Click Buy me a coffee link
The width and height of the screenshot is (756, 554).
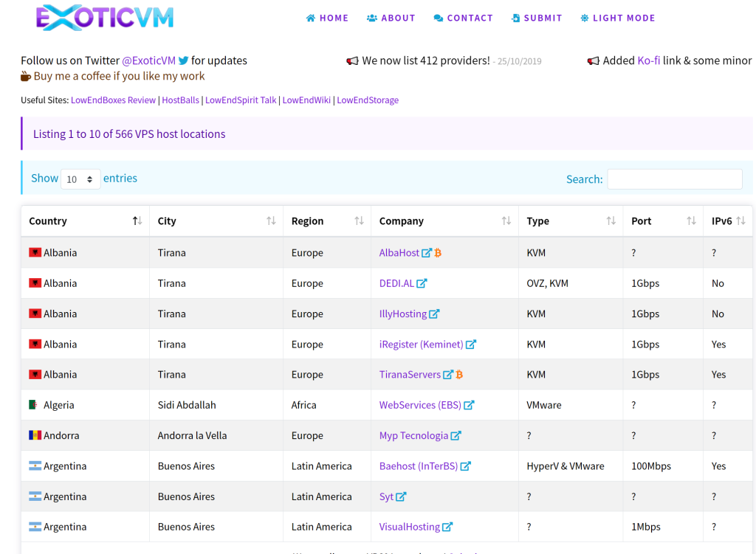(119, 76)
